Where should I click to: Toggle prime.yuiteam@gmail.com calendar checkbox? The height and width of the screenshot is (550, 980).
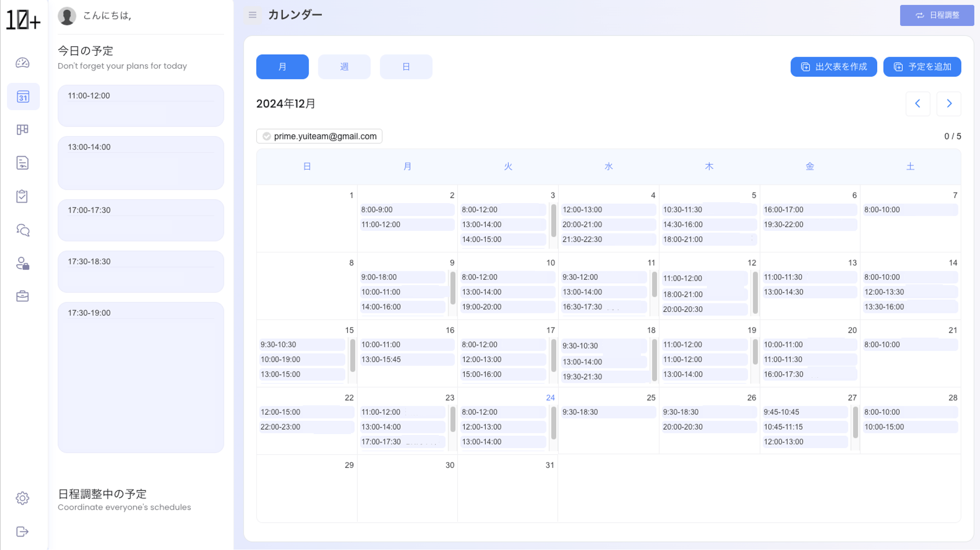click(x=267, y=136)
